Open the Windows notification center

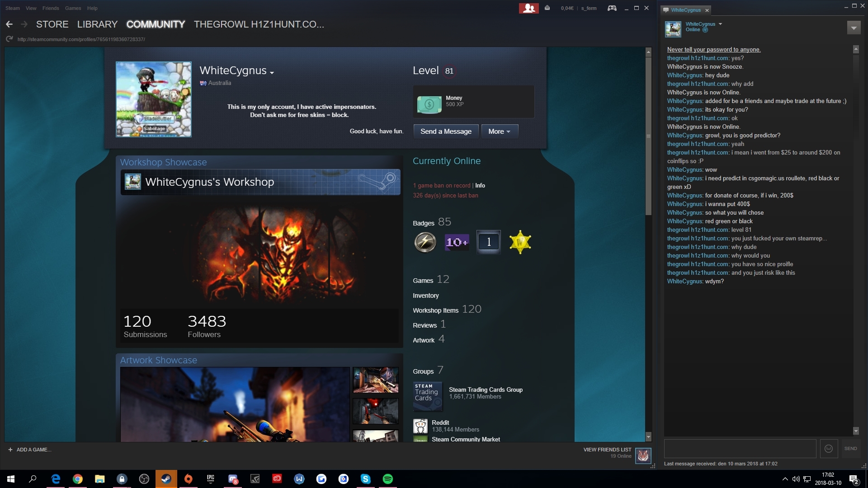[854, 479]
